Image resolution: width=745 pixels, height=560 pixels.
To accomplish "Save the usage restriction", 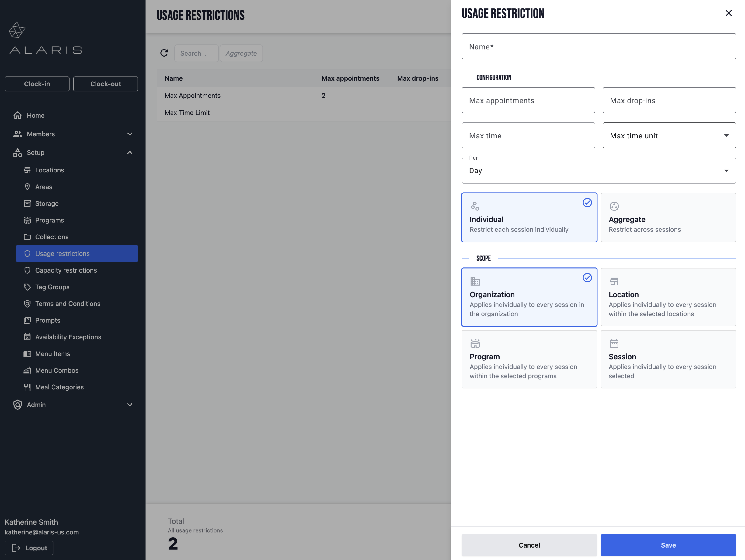I will 668,545.
